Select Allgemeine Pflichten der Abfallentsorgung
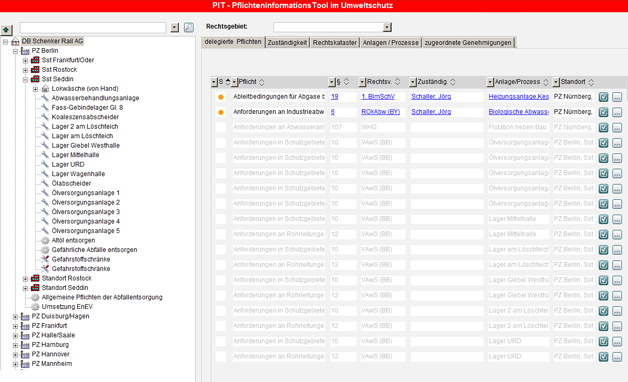The image size is (628, 382). [x=102, y=297]
